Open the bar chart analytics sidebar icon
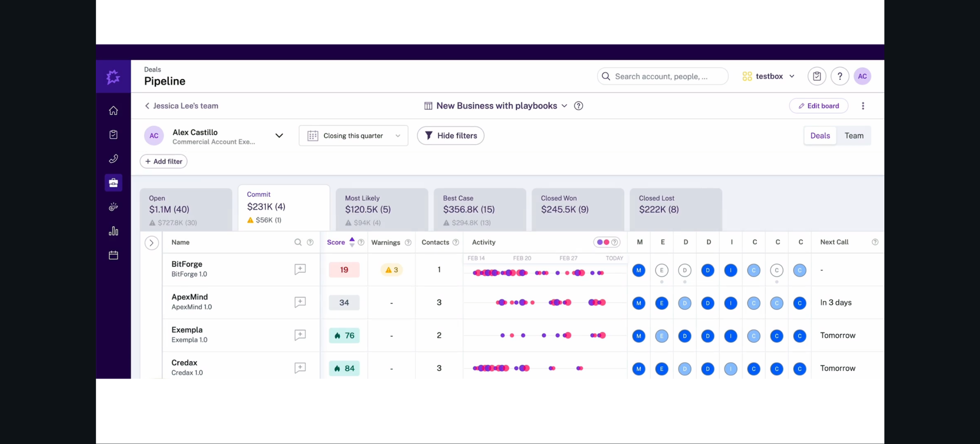 coord(113,231)
